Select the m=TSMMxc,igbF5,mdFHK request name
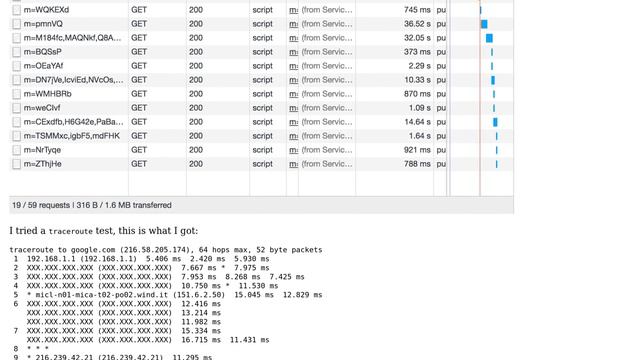Image resolution: width=640 pixels, height=360 pixels. 71,136
